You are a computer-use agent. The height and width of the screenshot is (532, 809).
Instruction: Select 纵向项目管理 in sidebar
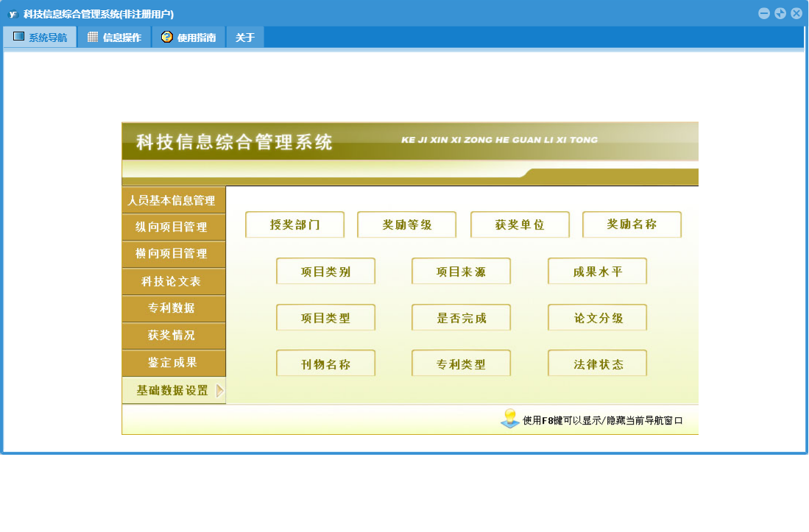tap(172, 227)
